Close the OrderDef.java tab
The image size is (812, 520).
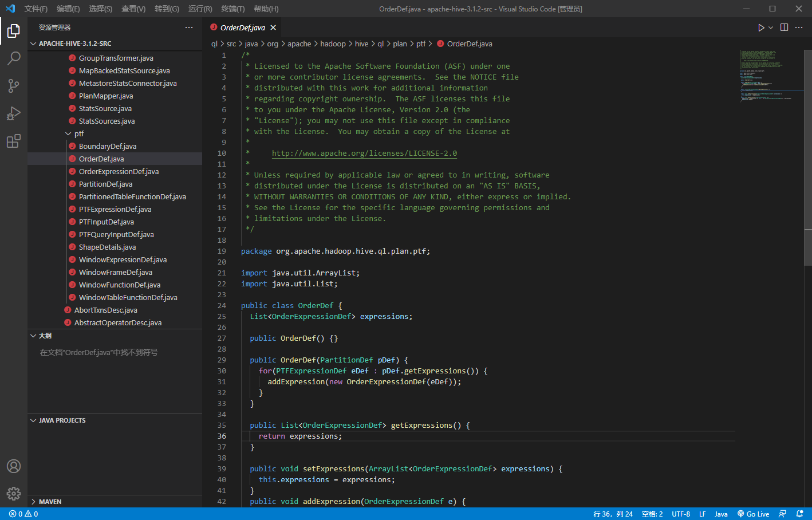point(273,27)
